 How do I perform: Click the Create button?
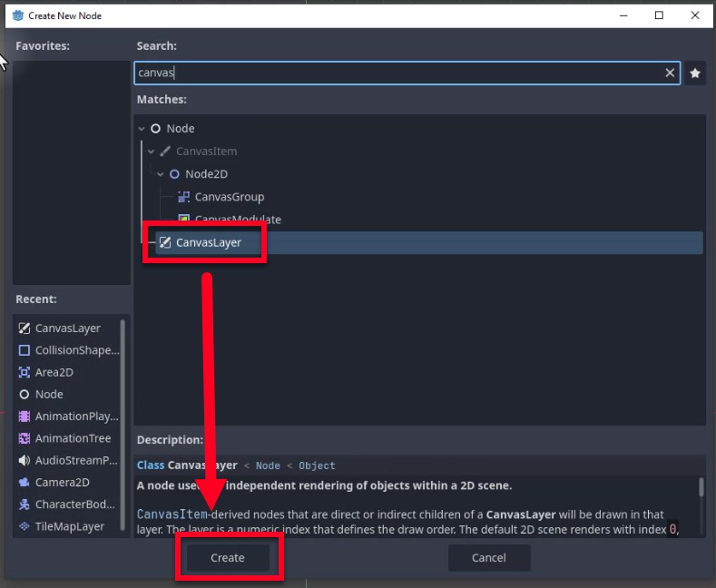[228, 557]
